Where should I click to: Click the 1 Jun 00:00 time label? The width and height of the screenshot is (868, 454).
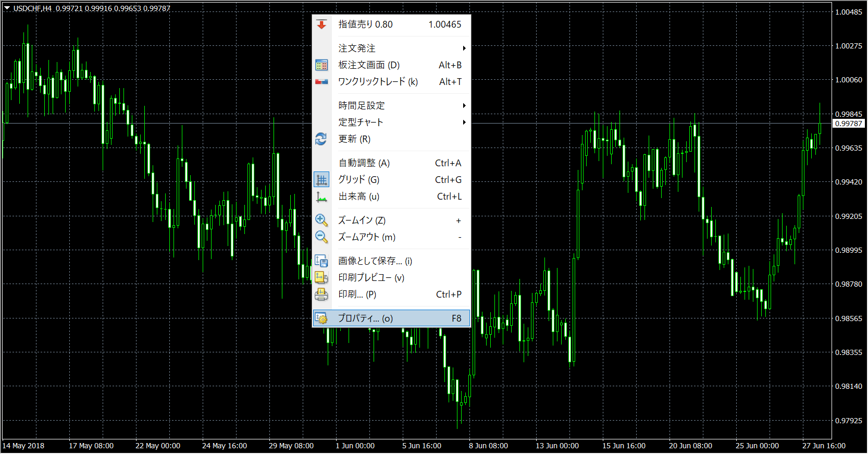[x=355, y=446]
